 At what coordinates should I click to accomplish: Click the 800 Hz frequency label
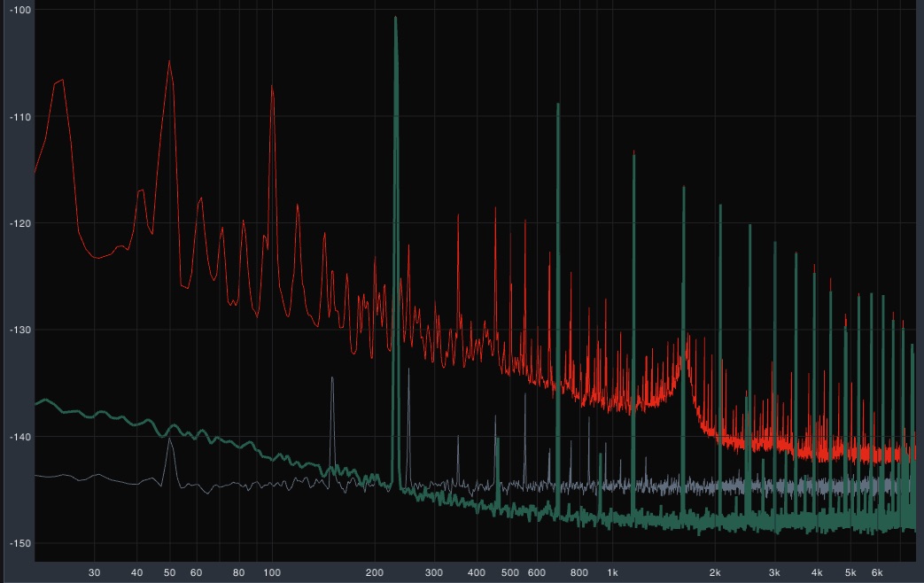point(578,572)
